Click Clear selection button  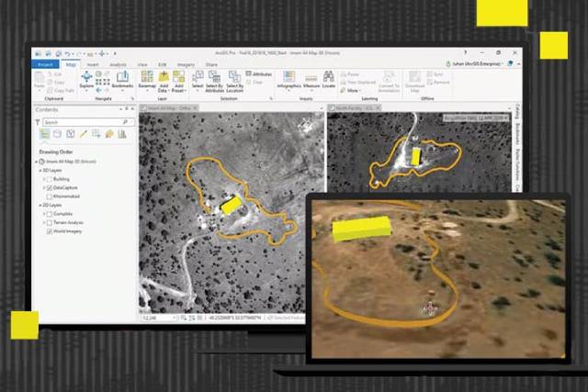pos(254,82)
